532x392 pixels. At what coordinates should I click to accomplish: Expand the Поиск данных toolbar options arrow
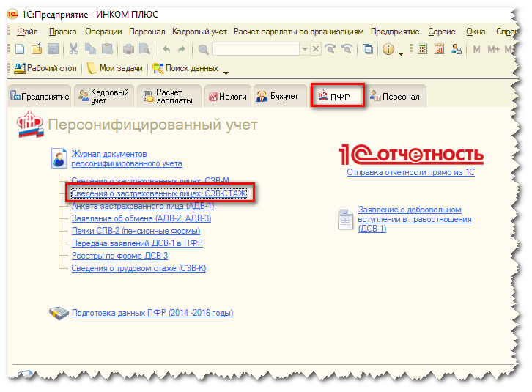point(226,73)
